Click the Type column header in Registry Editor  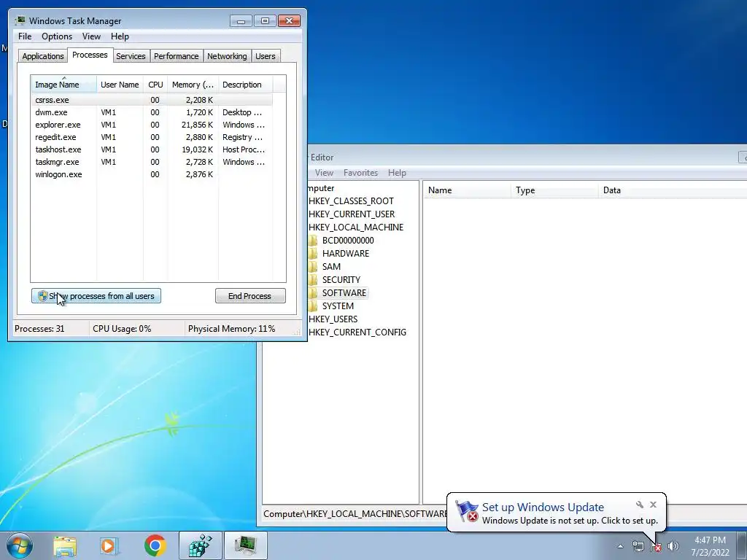click(554, 190)
